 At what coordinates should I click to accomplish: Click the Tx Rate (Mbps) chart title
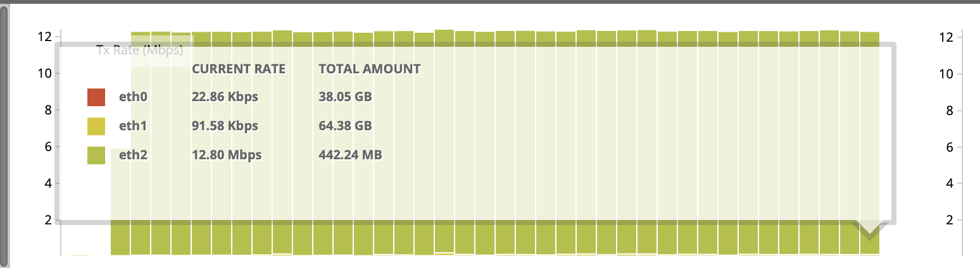[x=139, y=51]
